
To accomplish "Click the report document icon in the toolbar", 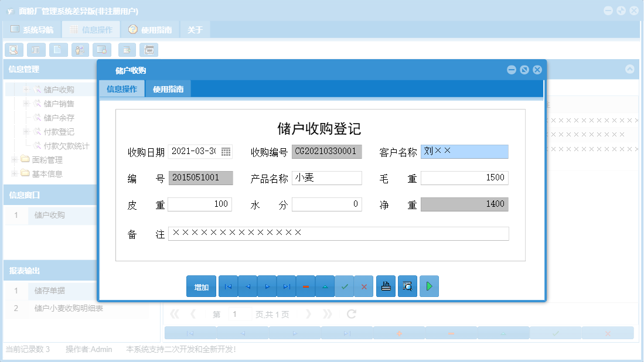I will click(x=58, y=50).
